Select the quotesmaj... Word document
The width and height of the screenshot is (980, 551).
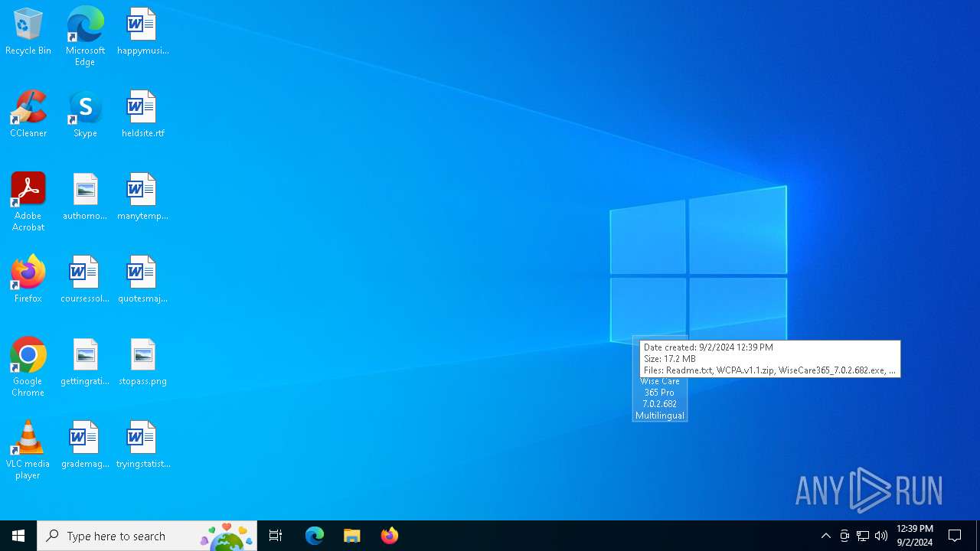tap(142, 280)
